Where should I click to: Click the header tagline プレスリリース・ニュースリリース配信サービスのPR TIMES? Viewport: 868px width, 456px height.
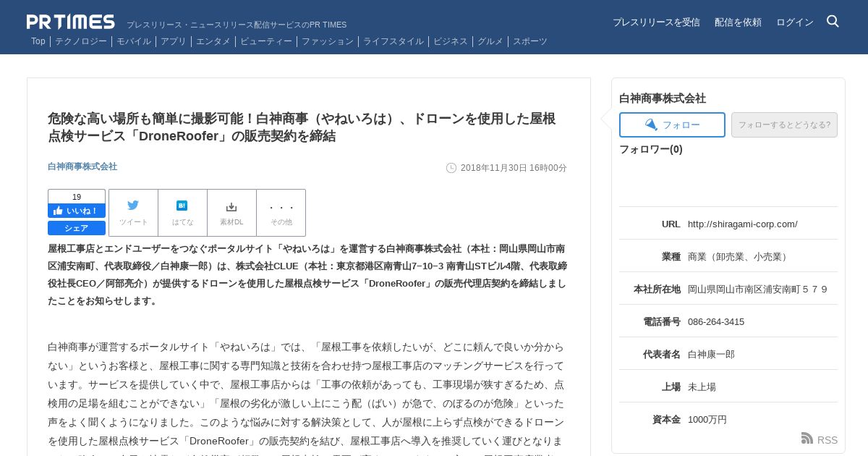[x=237, y=25]
